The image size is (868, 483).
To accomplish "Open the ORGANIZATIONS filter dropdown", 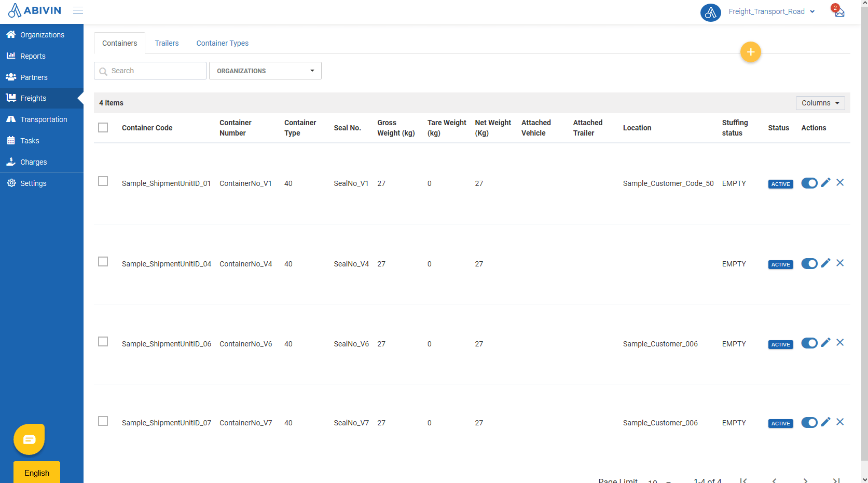I will [x=265, y=71].
